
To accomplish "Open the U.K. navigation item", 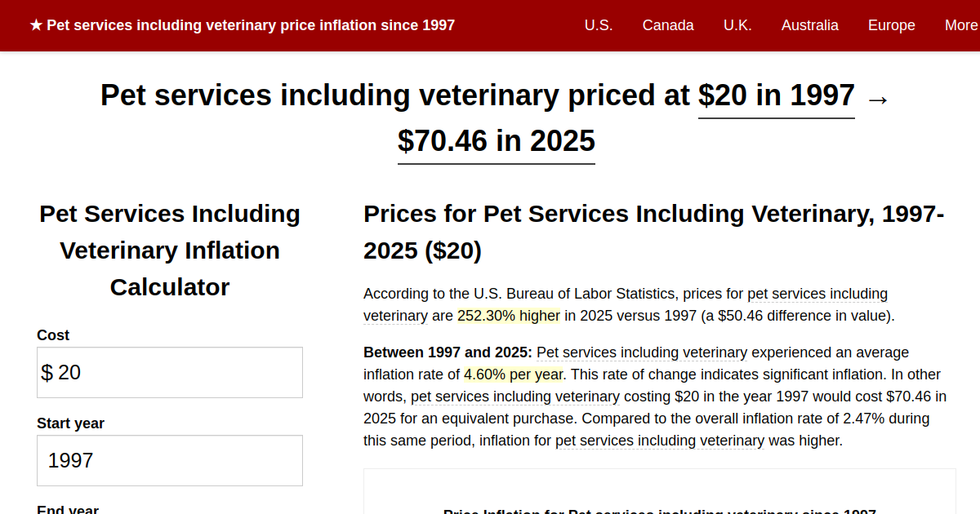I will click(x=737, y=25).
